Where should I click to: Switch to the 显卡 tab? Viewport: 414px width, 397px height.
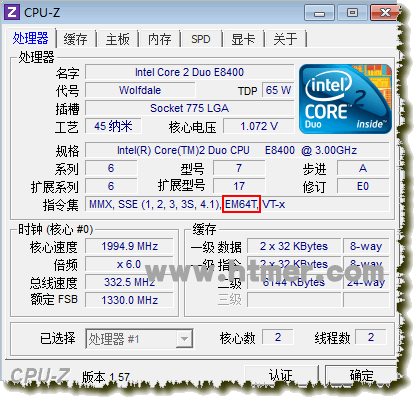tap(243, 39)
